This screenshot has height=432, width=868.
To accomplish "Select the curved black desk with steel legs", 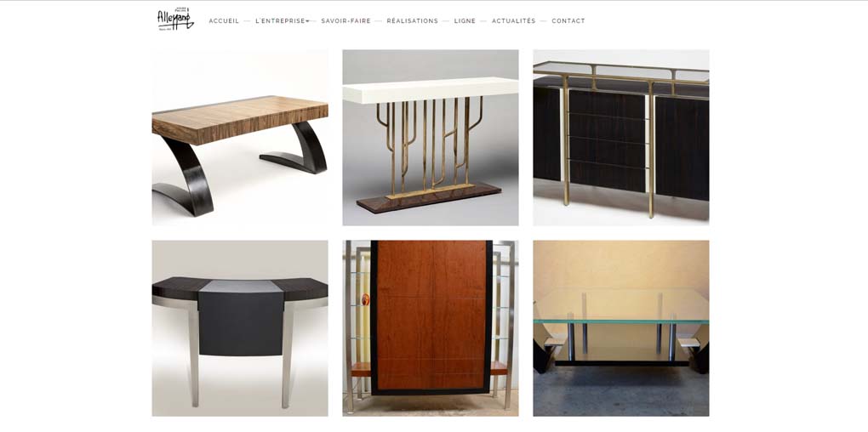I will tap(240, 328).
